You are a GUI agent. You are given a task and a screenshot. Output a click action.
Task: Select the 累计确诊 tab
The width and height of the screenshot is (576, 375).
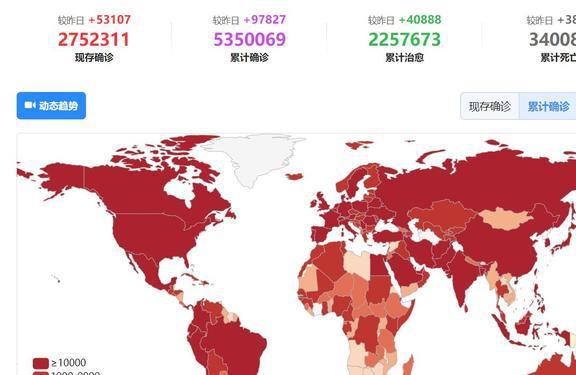coord(548,107)
